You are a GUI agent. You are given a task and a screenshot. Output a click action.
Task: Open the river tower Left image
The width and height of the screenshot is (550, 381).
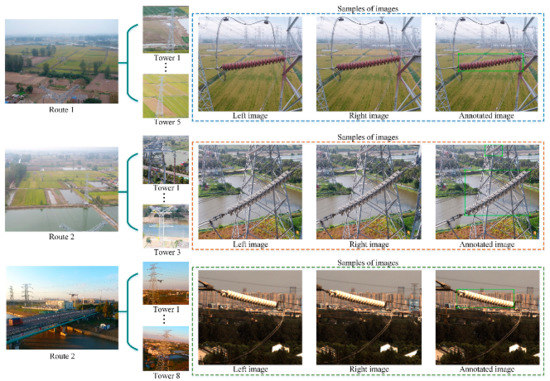coord(250,192)
